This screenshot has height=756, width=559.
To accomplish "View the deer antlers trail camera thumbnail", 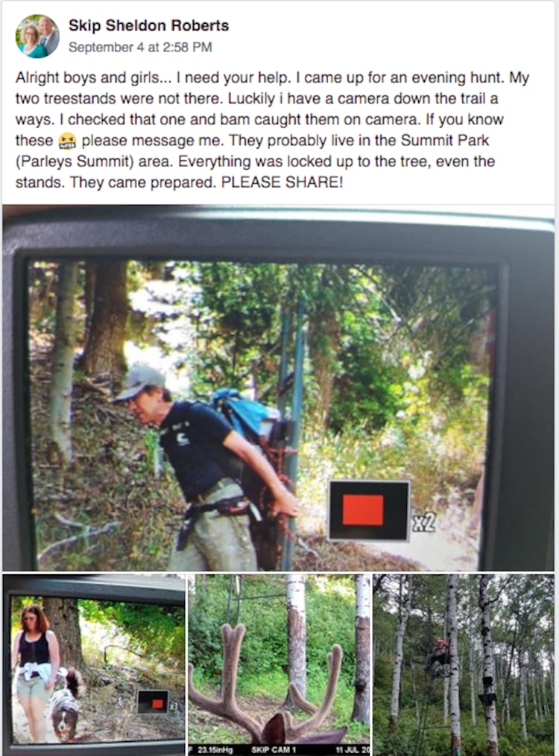I will coord(279,664).
